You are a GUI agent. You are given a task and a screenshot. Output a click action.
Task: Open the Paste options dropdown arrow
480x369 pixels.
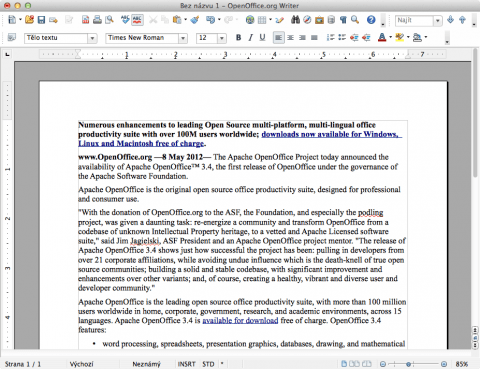point(185,20)
